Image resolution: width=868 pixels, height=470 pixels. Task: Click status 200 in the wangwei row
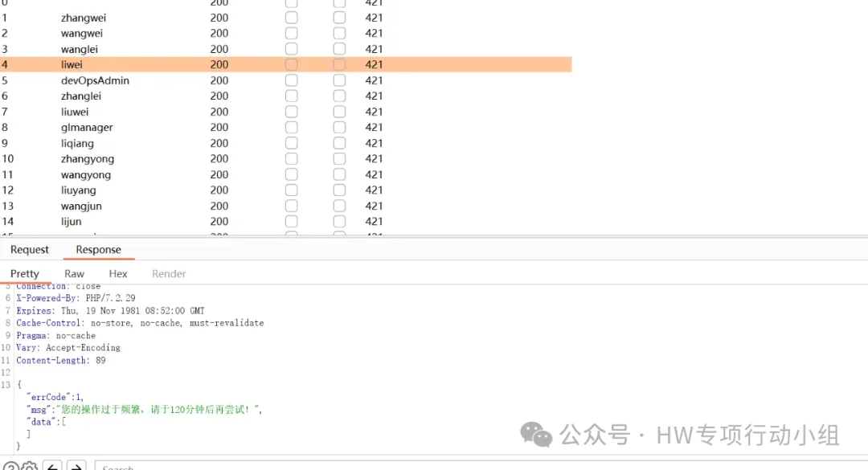[x=219, y=33]
